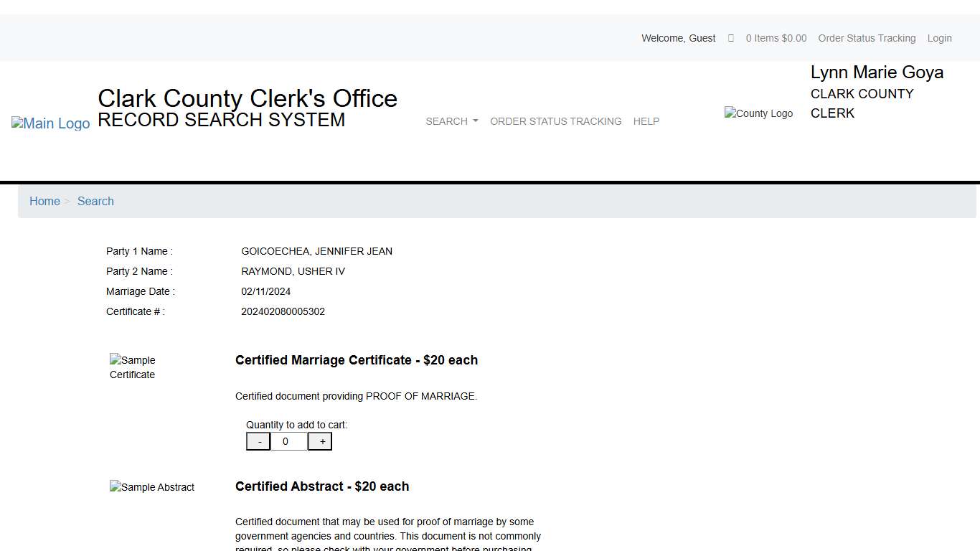
Task: Click Order Status Tracking in top bar
Action: click(867, 38)
